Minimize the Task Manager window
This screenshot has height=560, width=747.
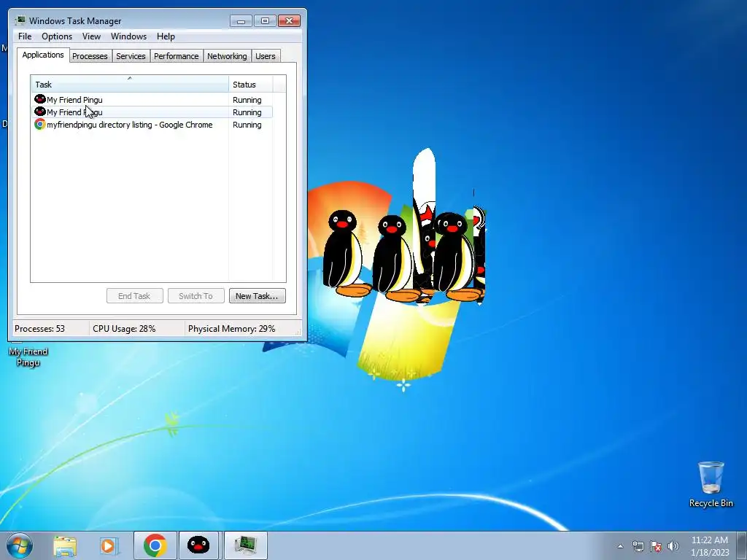pos(241,21)
